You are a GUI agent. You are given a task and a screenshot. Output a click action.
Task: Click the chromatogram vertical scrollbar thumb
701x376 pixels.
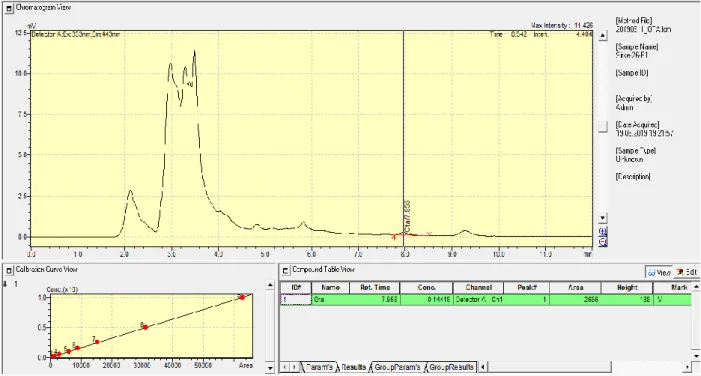point(603,127)
